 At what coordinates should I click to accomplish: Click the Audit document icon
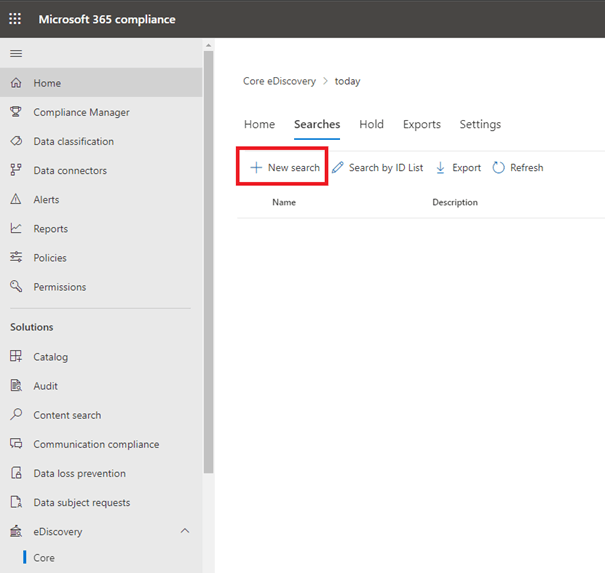16,385
